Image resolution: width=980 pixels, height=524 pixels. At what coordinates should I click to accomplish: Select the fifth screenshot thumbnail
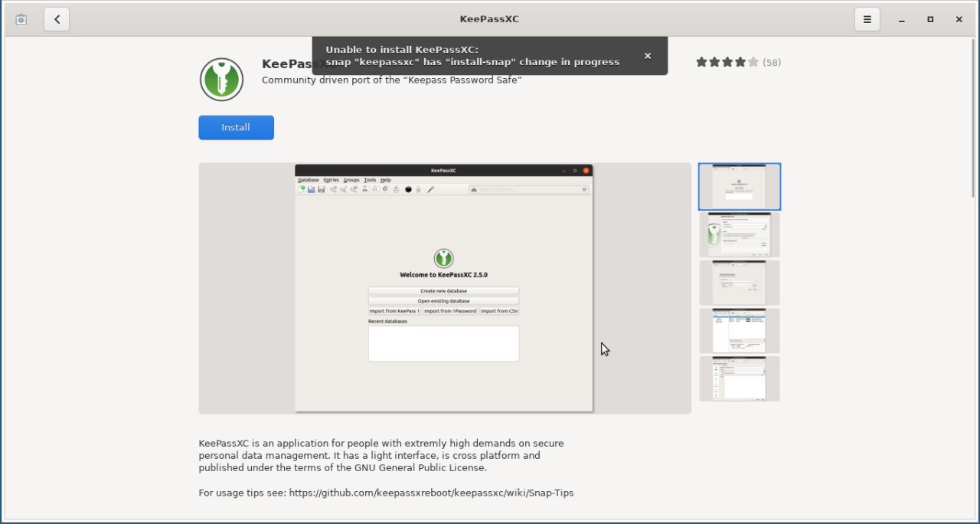coord(740,378)
